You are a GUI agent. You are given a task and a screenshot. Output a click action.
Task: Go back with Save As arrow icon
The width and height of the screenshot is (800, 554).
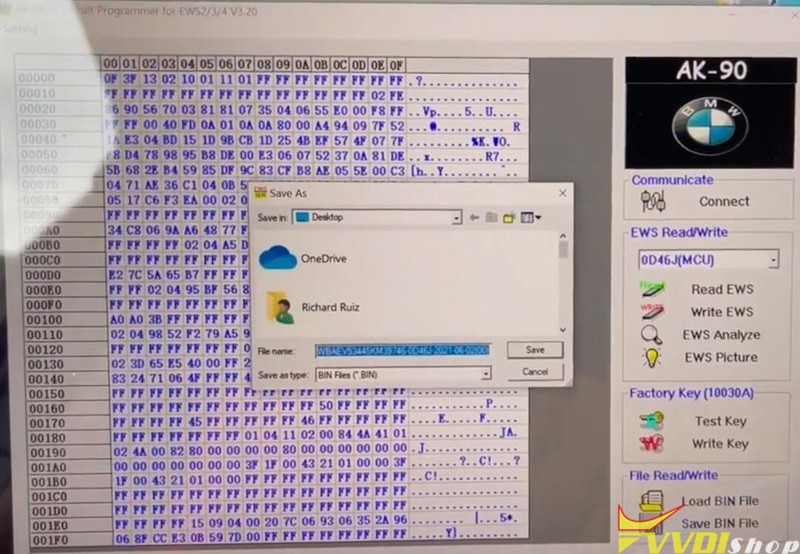[x=474, y=218]
